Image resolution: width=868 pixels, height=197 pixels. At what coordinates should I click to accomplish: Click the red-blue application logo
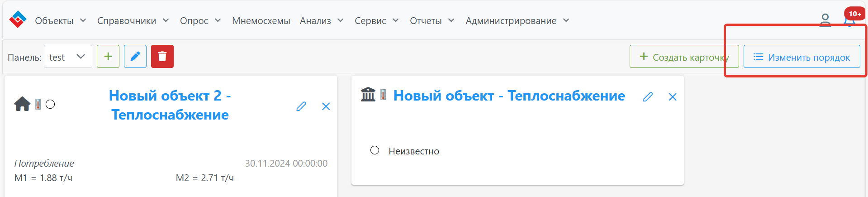[x=18, y=19]
